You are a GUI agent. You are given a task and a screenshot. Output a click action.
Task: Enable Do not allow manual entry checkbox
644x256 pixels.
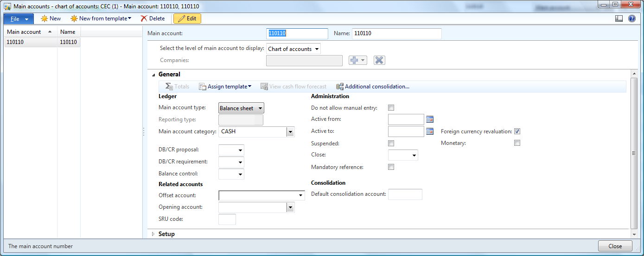coord(391,108)
